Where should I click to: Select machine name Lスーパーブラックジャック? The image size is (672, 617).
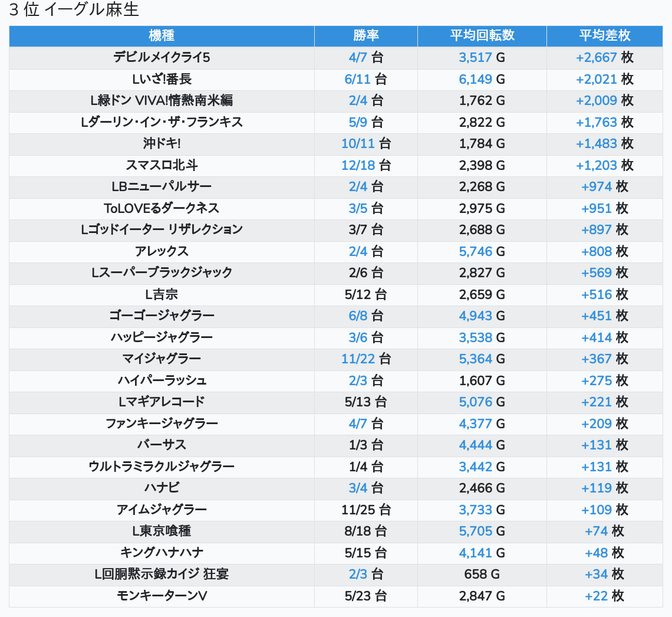pos(162,273)
